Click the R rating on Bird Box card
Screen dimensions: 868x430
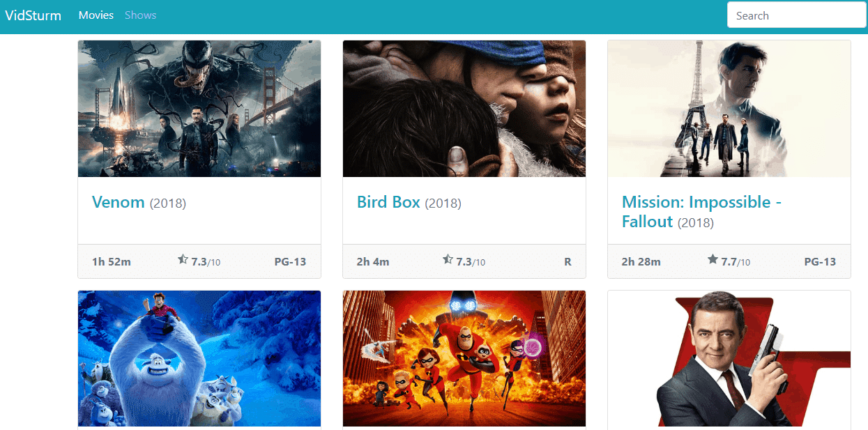click(568, 262)
